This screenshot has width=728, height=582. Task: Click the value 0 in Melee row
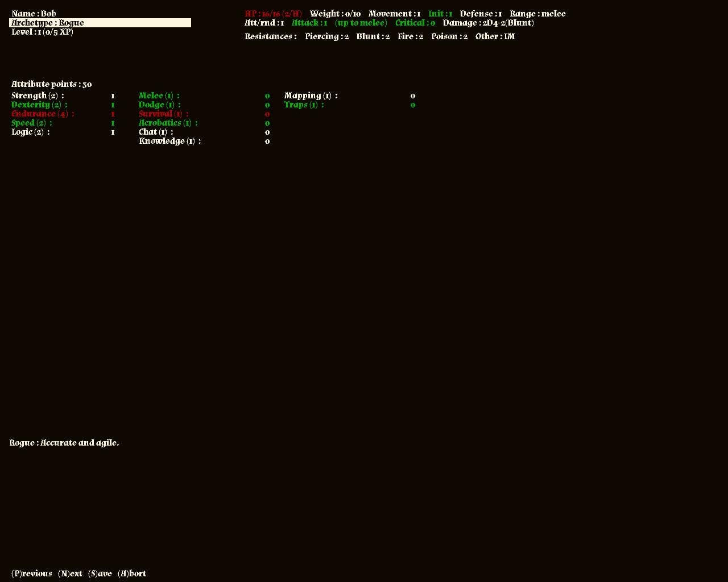267,96
